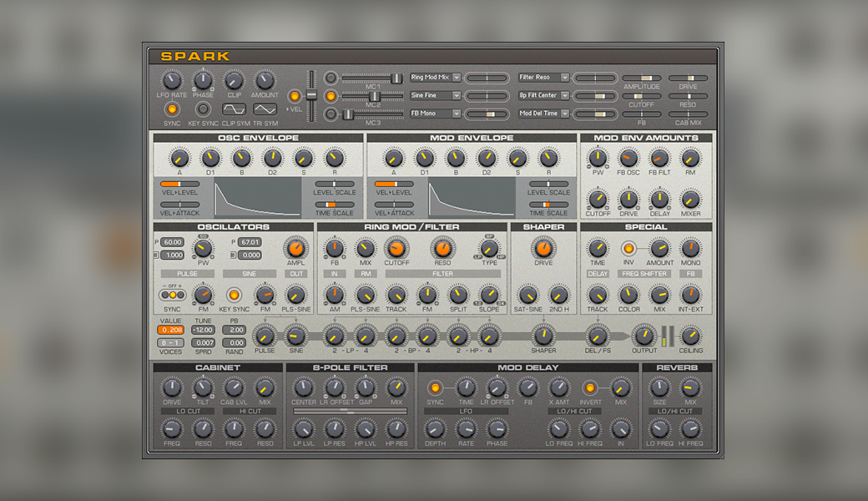
Task: Click the LFO PHASE knob
Action: coord(203,81)
